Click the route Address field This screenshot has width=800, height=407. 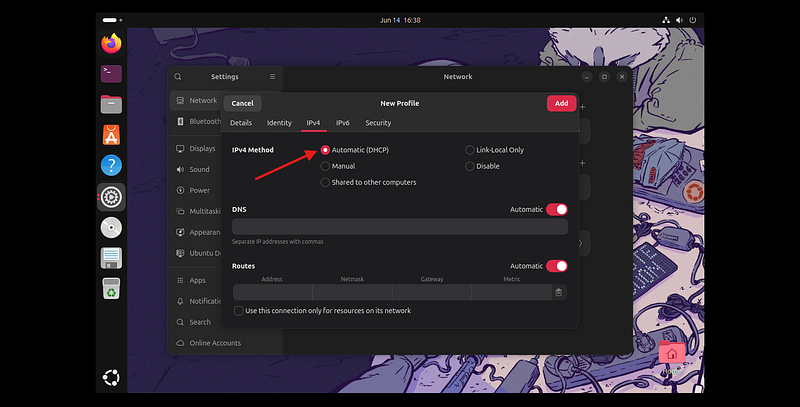272,292
